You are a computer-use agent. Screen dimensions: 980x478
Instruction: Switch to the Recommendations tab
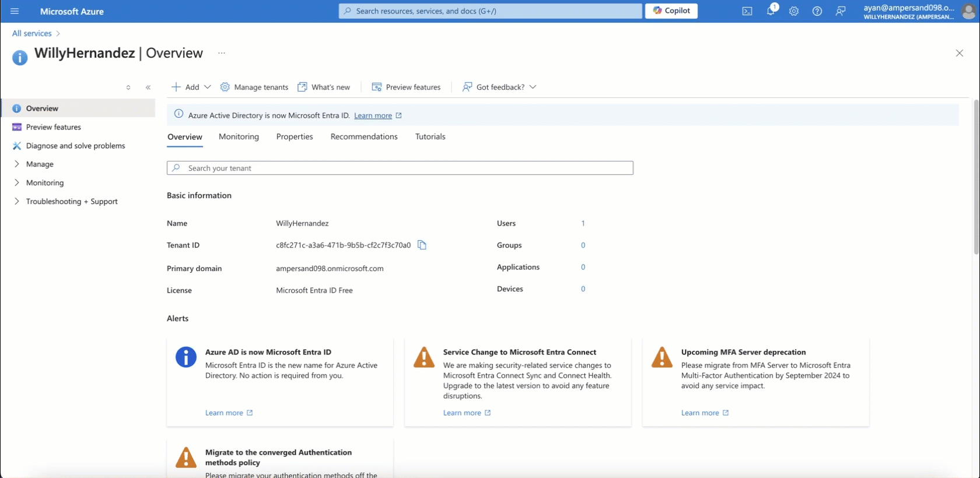click(x=364, y=136)
